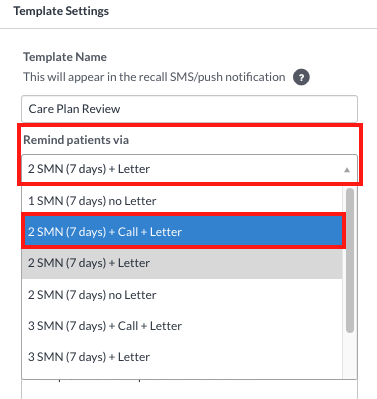Viewport: 377px width, 399px height.
Task: Click the dropdown list scrollbar thumb
Action: 350,260
